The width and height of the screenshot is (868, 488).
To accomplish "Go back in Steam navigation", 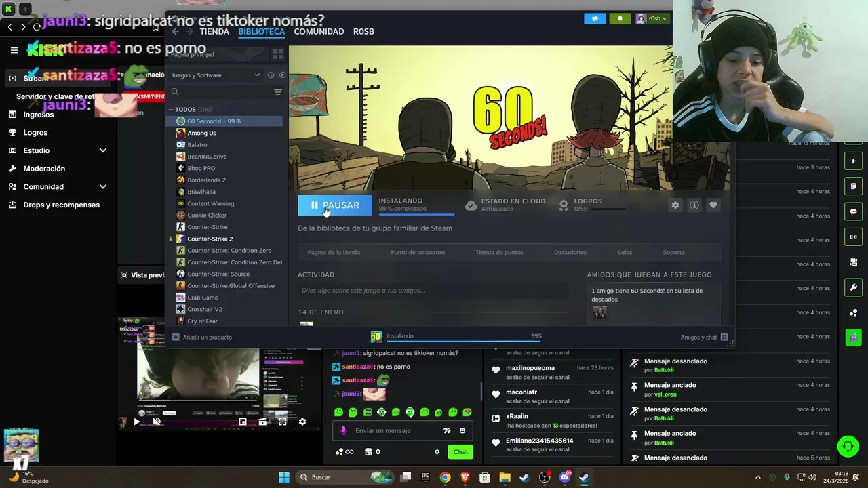I will (x=176, y=31).
